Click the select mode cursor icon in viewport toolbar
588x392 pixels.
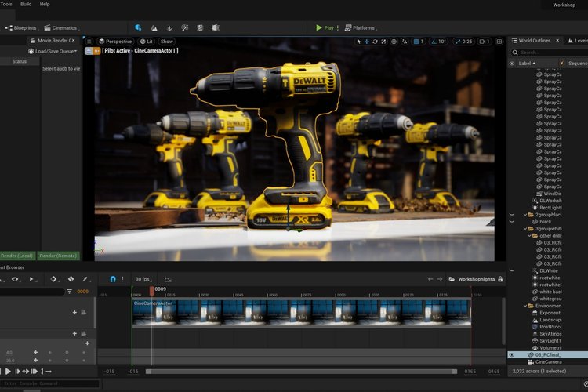tap(358, 42)
